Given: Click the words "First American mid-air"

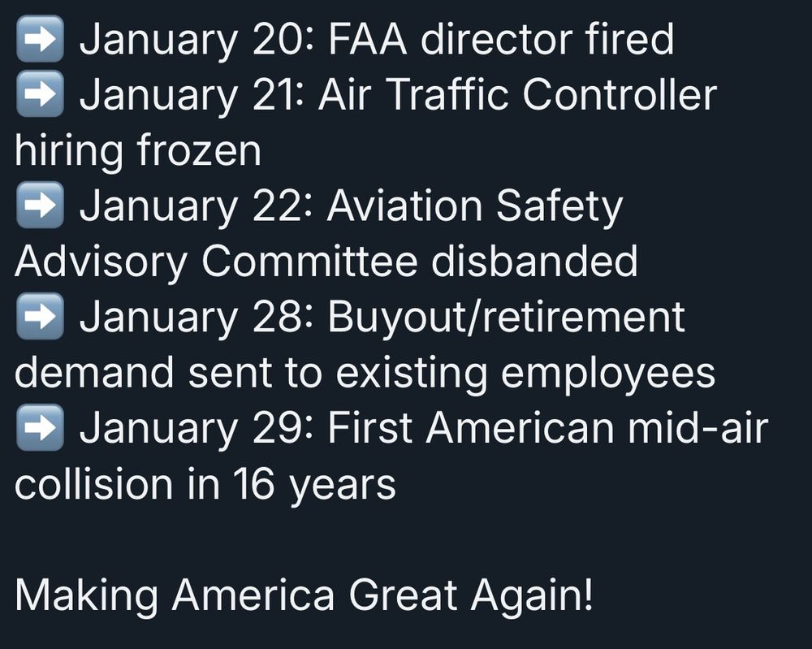Looking at the screenshot, I should coord(547,428).
